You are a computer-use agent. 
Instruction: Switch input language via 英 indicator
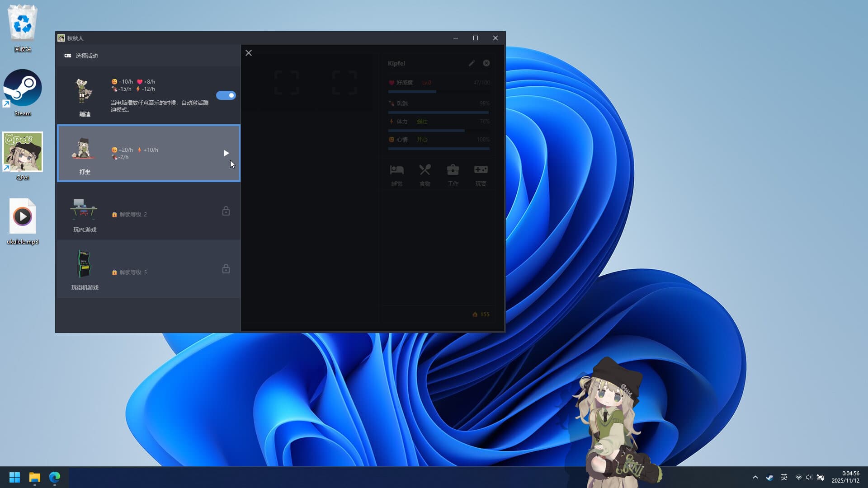coord(784,477)
